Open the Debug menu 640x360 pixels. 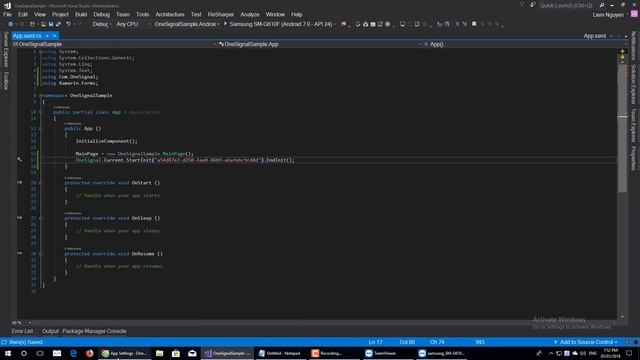(x=102, y=14)
